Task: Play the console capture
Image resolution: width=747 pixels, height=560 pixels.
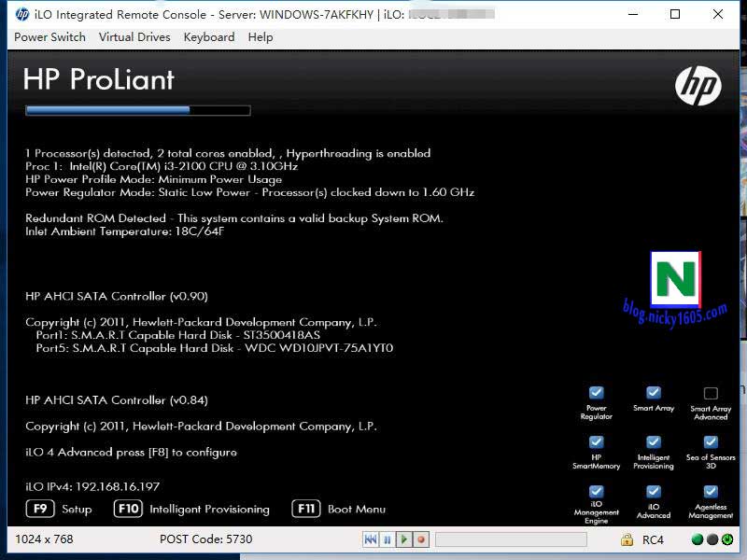Action: [x=404, y=539]
